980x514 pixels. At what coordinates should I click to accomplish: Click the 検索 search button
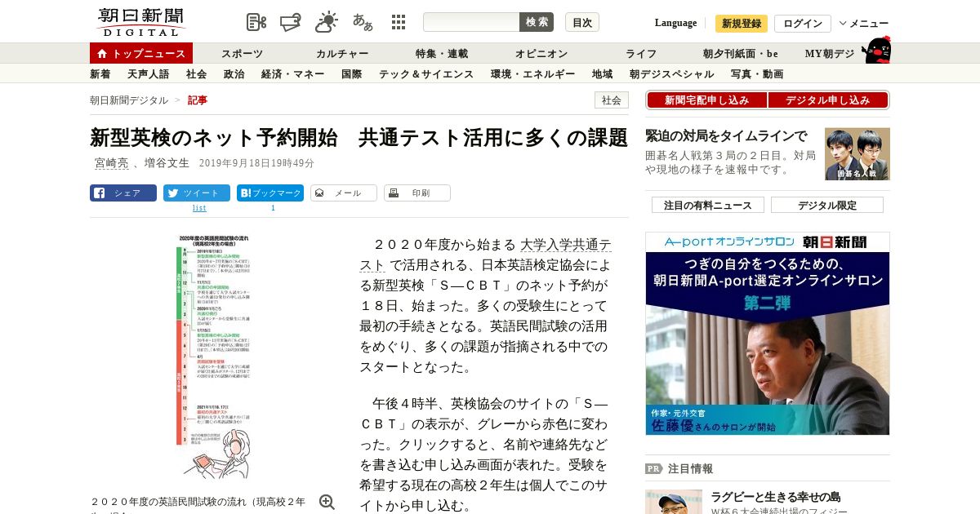(537, 22)
